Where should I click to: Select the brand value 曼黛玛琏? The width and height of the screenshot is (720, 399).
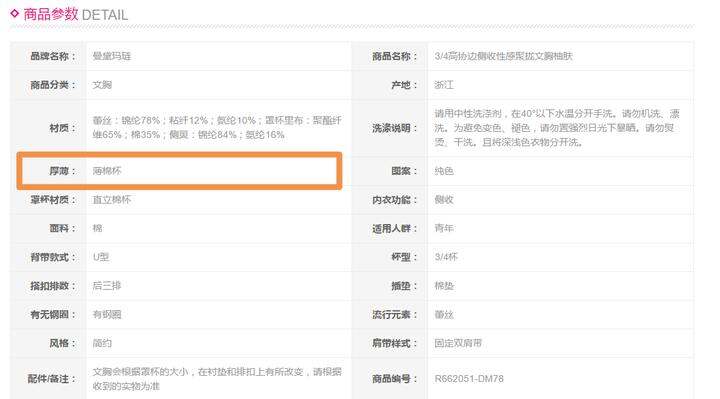coord(112,56)
